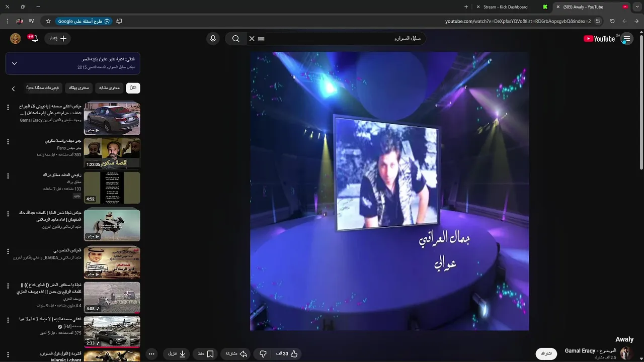
Task: Reload the page
Action: [x=612, y=21]
